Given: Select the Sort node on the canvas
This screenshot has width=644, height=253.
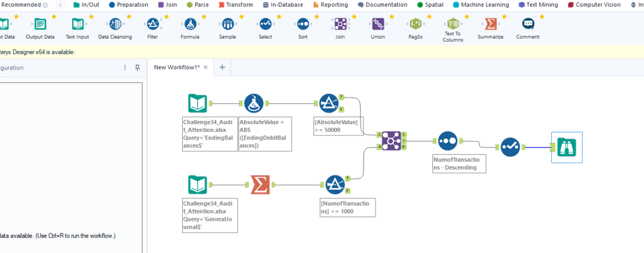Looking at the screenshot, I should (x=448, y=141).
